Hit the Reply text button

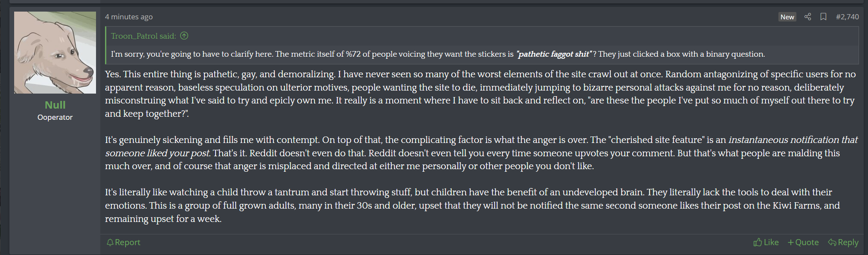tap(848, 243)
